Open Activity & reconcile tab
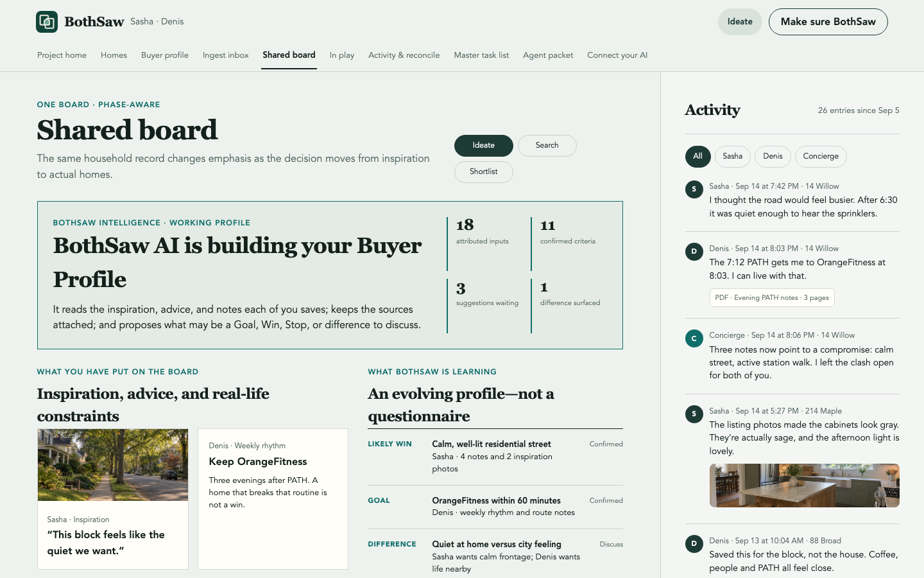Screen dimensions: 924x578 [404, 55]
